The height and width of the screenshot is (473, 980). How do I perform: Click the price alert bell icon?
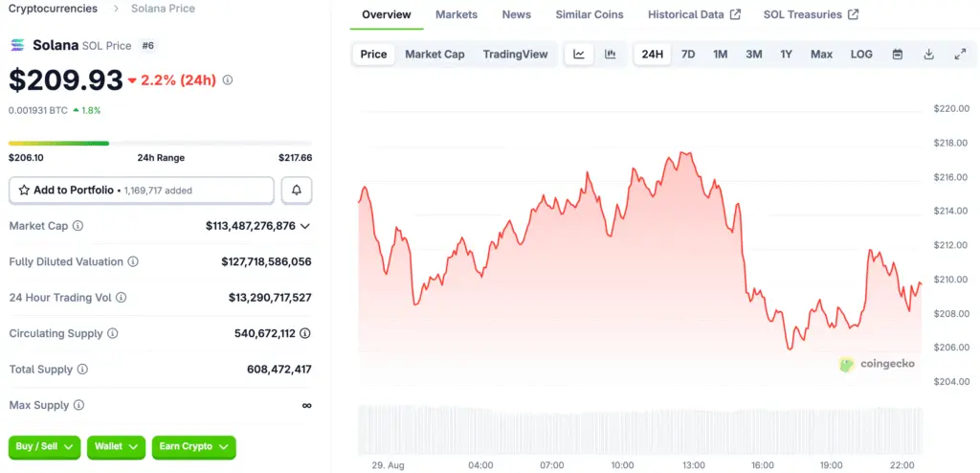(297, 191)
